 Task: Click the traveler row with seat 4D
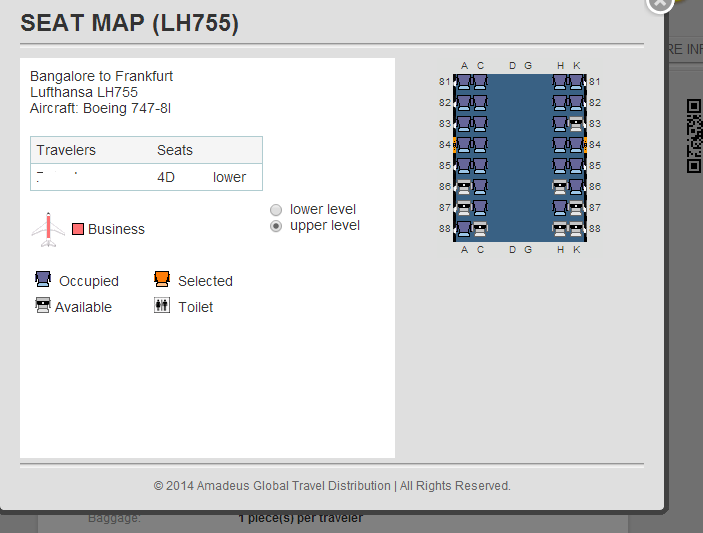[x=146, y=177]
